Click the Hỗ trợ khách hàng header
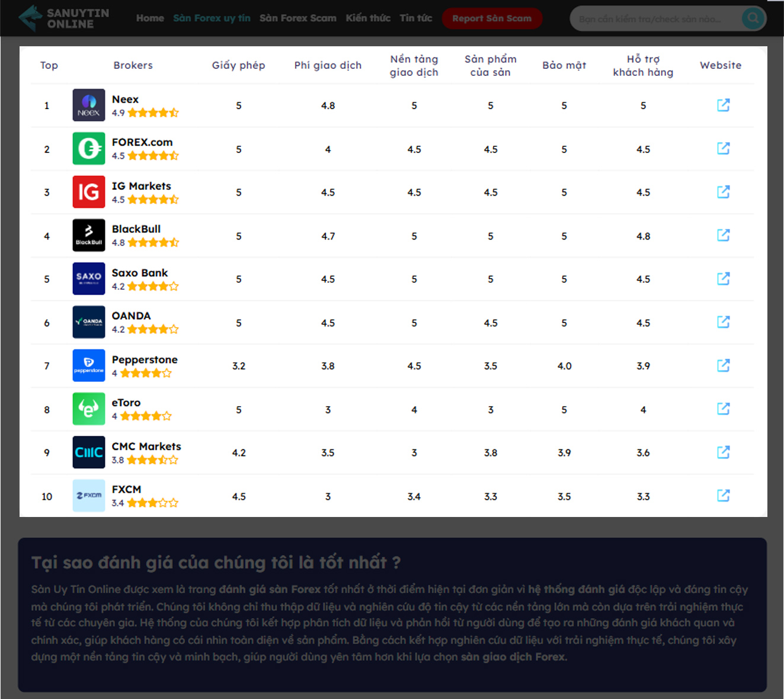 pyautogui.click(x=643, y=65)
